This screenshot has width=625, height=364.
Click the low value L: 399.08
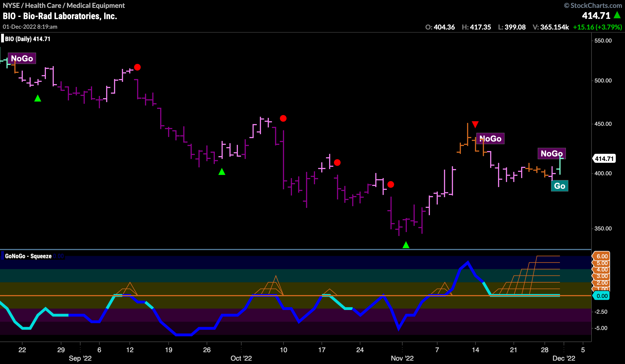click(x=512, y=27)
